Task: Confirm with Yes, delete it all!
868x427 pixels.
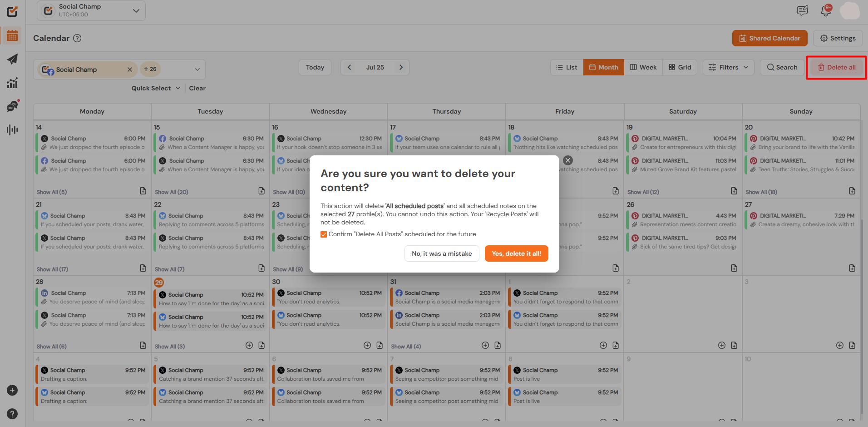Action: click(517, 253)
